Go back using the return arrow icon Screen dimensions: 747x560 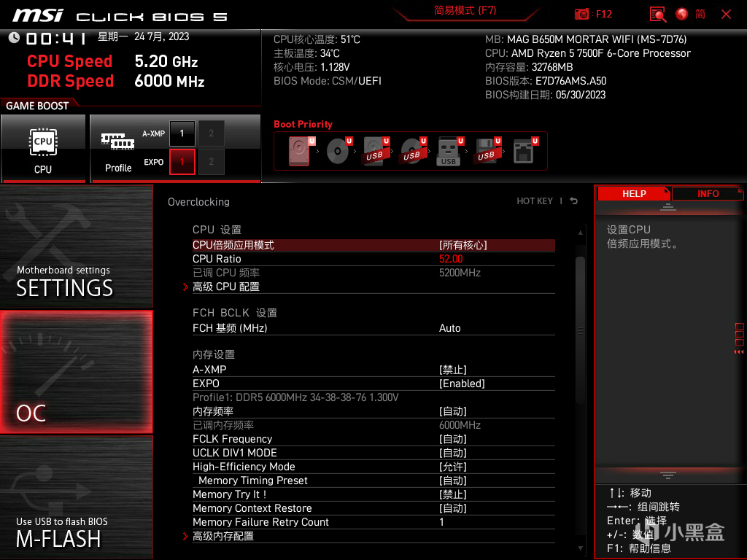574,201
